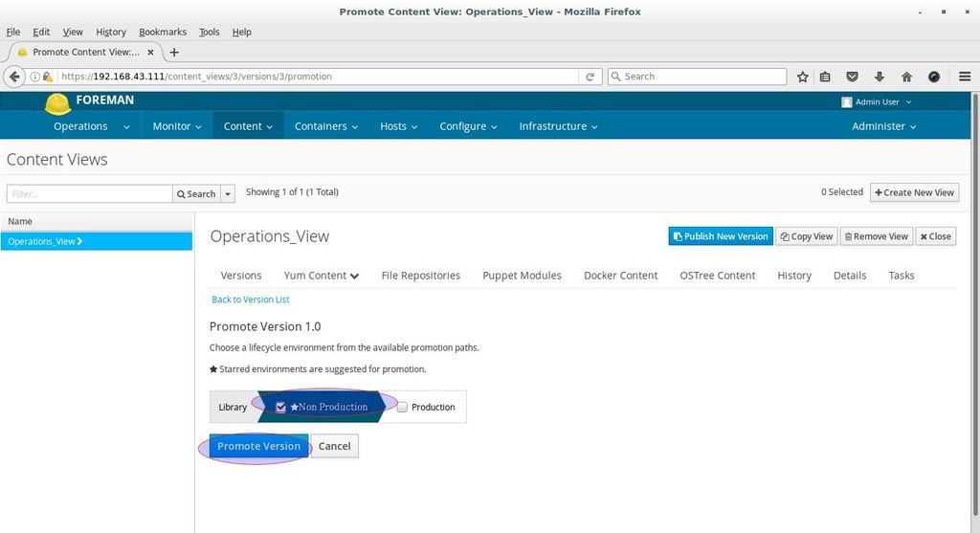Switch to the File Repositories tab
Screen dimensions: 980x533
(421, 276)
